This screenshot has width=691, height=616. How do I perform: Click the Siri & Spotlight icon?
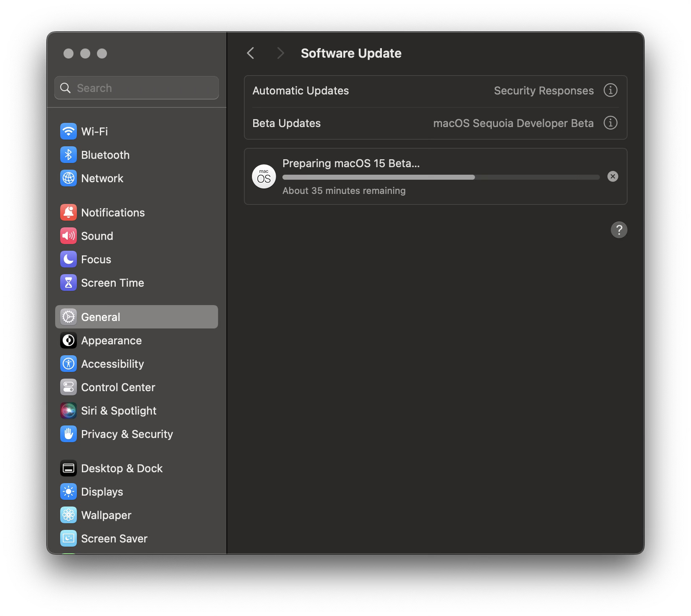(x=69, y=410)
